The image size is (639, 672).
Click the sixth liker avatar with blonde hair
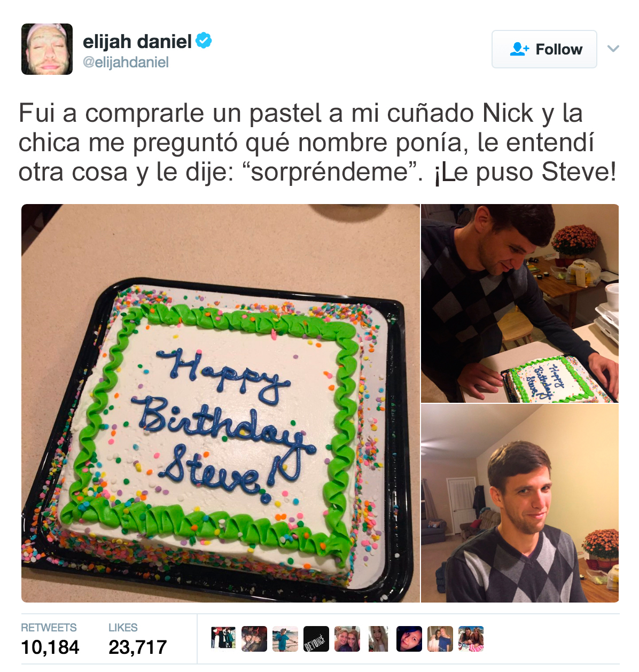tap(378, 639)
